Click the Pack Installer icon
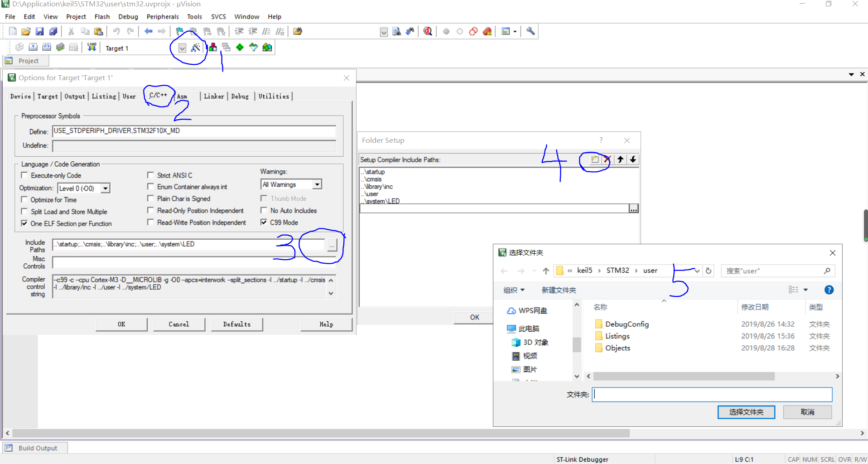This screenshot has width=868, height=464. 267,47
